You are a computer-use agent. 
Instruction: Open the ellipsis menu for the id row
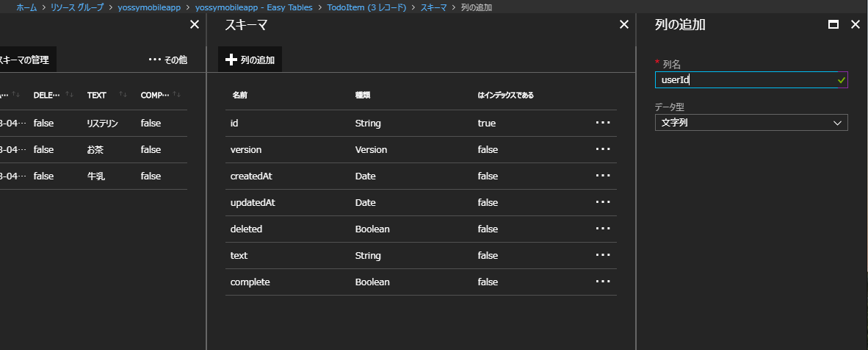pyautogui.click(x=603, y=123)
